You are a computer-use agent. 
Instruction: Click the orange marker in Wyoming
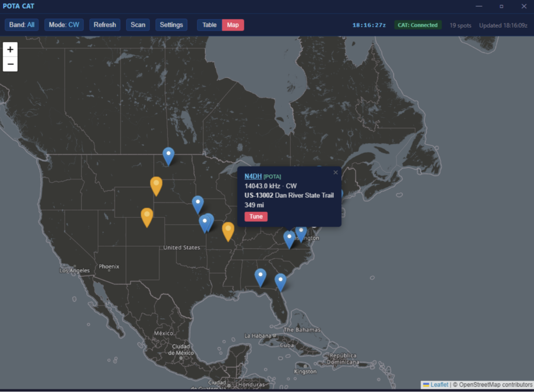point(156,185)
